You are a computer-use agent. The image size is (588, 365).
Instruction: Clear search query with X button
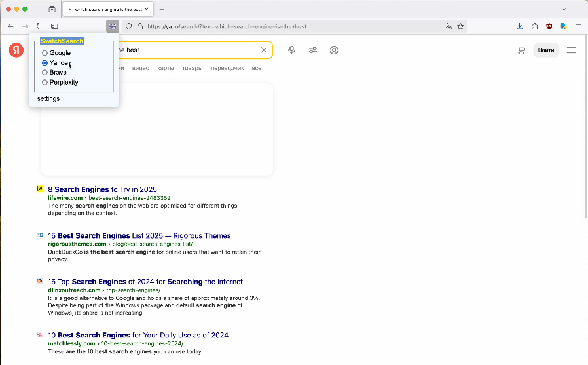[264, 50]
